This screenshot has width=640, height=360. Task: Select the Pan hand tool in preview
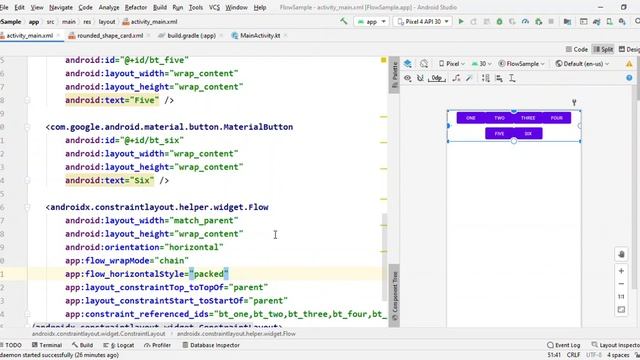(621, 254)
